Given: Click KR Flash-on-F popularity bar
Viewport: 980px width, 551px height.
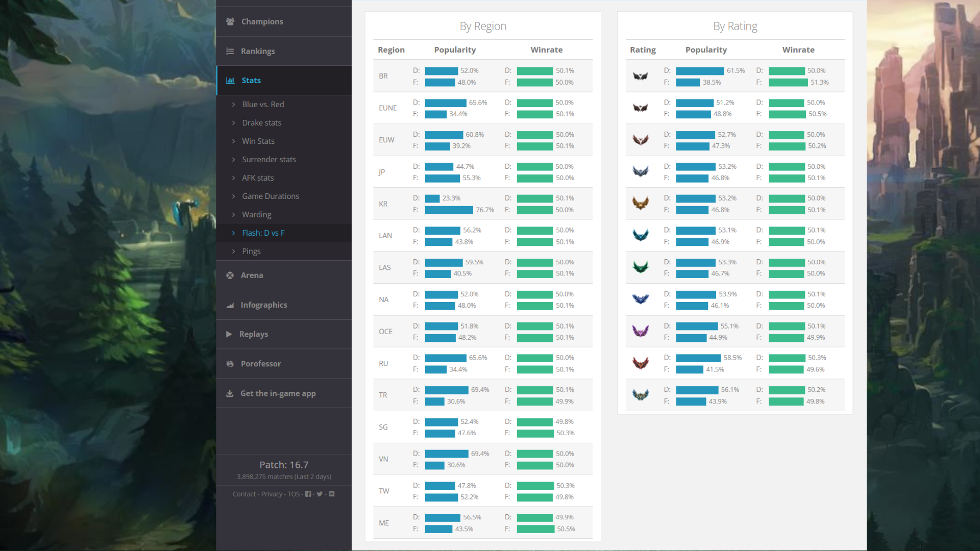Looking at the screenshot, I should [449, 210].
